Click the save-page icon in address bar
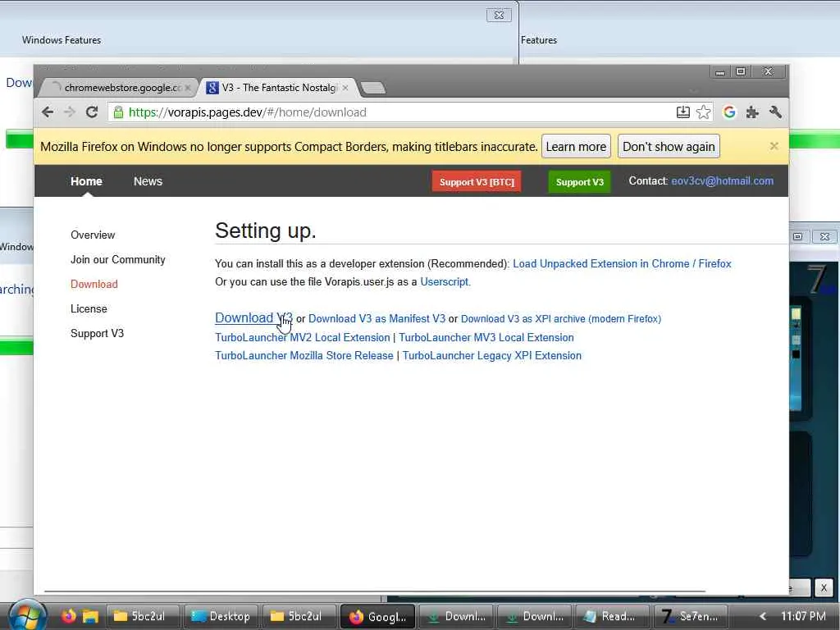The height and width of the screenshot is (630, 840). tap(682, 112)
